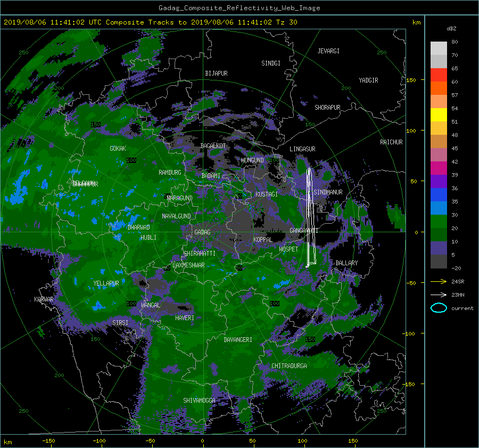Click the YELLAPUR city label
The height and width of the screenshot is (448, 479).
pos(106,283)
